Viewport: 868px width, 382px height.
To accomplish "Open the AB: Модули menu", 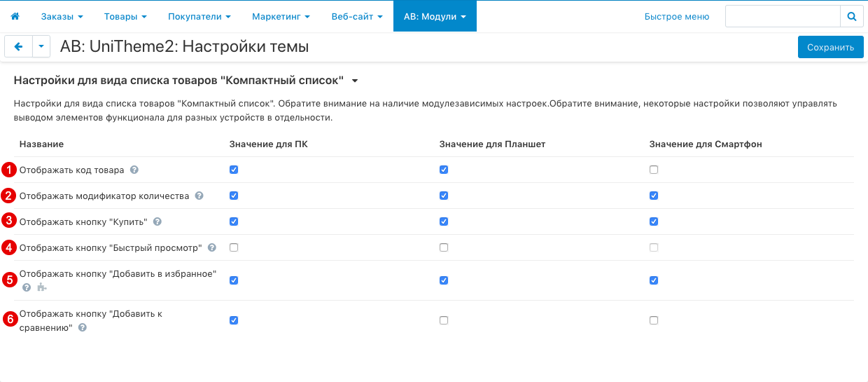I will pyautogui.click(x=435, y=16).
